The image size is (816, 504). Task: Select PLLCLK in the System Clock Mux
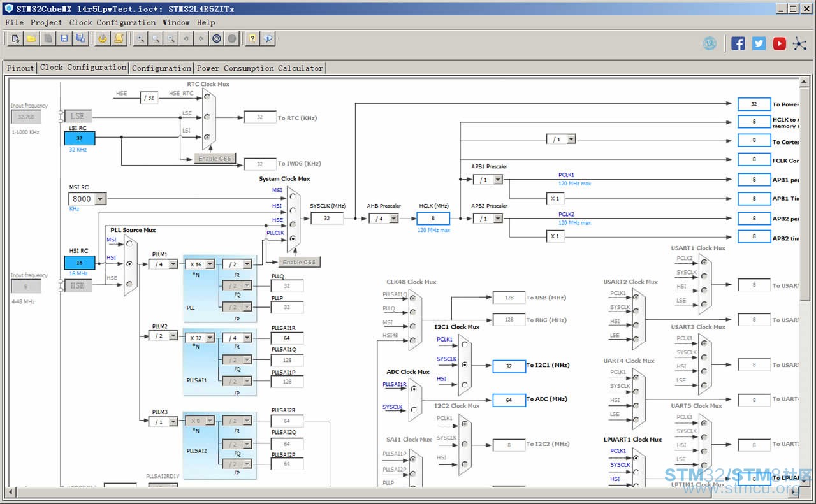coord(293,238)
